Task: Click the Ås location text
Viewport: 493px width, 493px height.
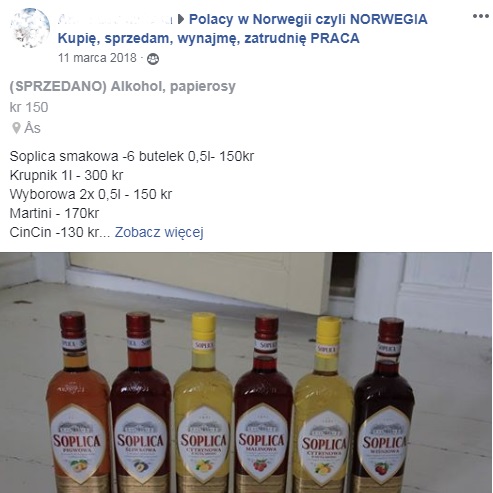Action: pos(32,128)
